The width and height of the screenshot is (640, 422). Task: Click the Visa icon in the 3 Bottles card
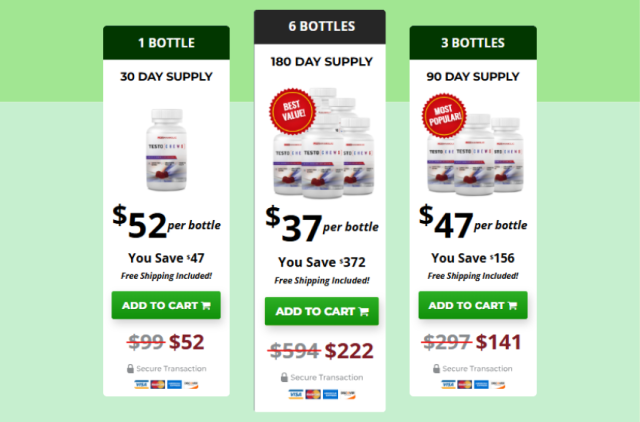(448, 384)
